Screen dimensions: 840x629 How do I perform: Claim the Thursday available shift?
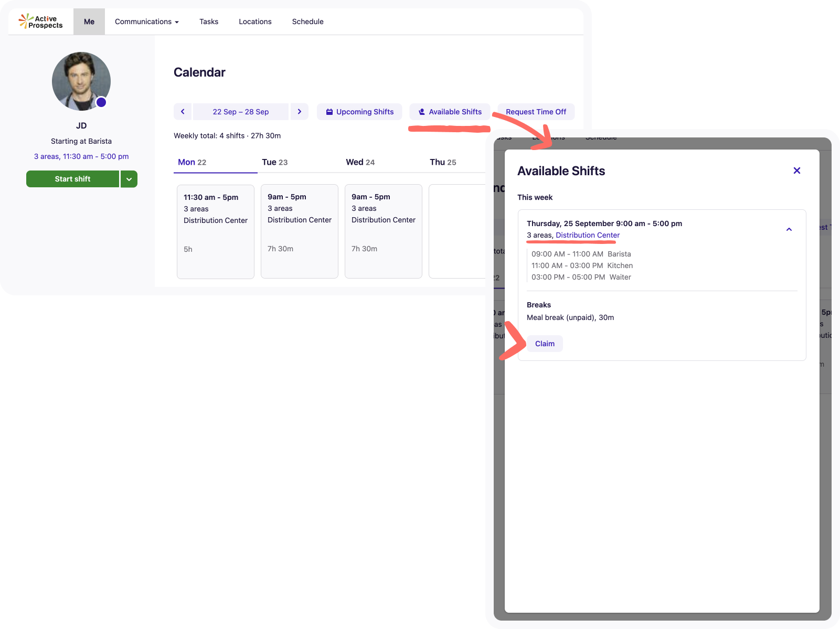[x=544, y=344]
